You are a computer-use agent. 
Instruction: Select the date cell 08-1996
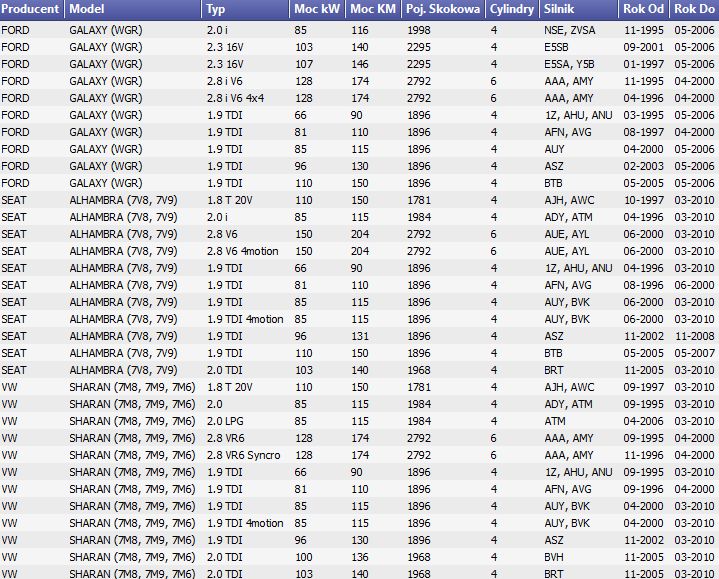[643, 285]
